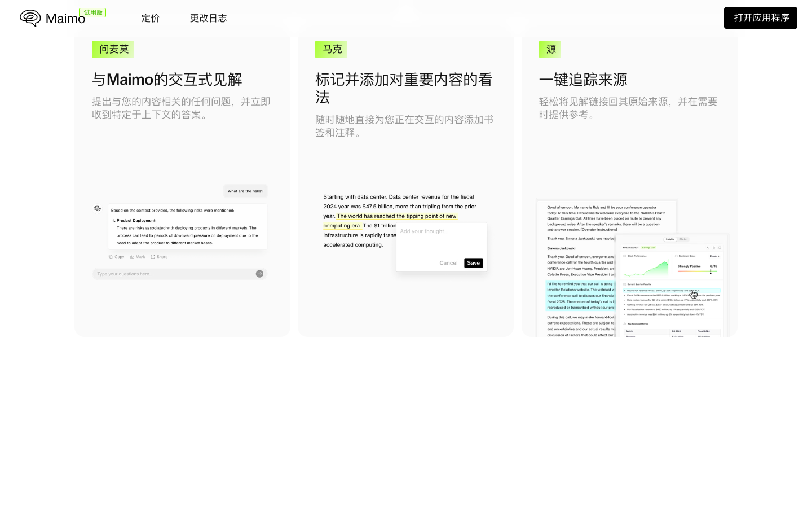Save the note in the popup

pos(474,263)
